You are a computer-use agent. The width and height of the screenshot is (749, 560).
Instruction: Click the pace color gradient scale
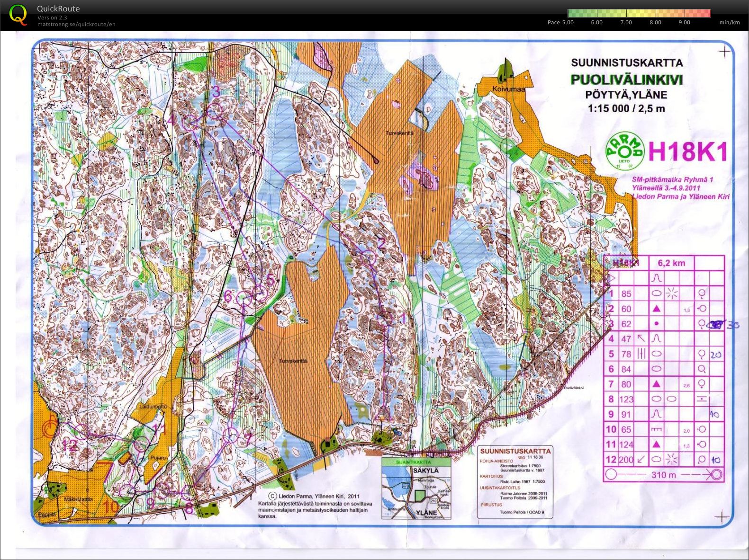(x=639, y=13)
